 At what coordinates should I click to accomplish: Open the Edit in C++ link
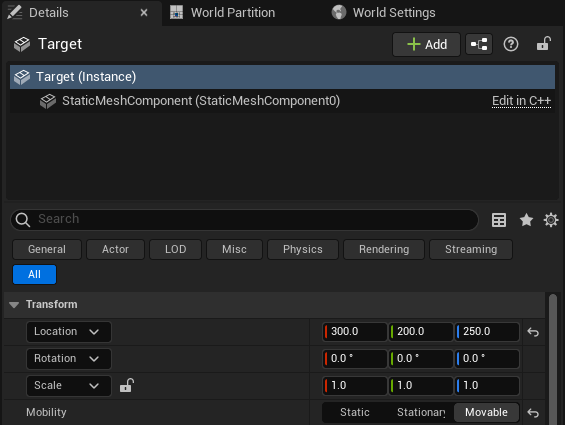point(521,101)
